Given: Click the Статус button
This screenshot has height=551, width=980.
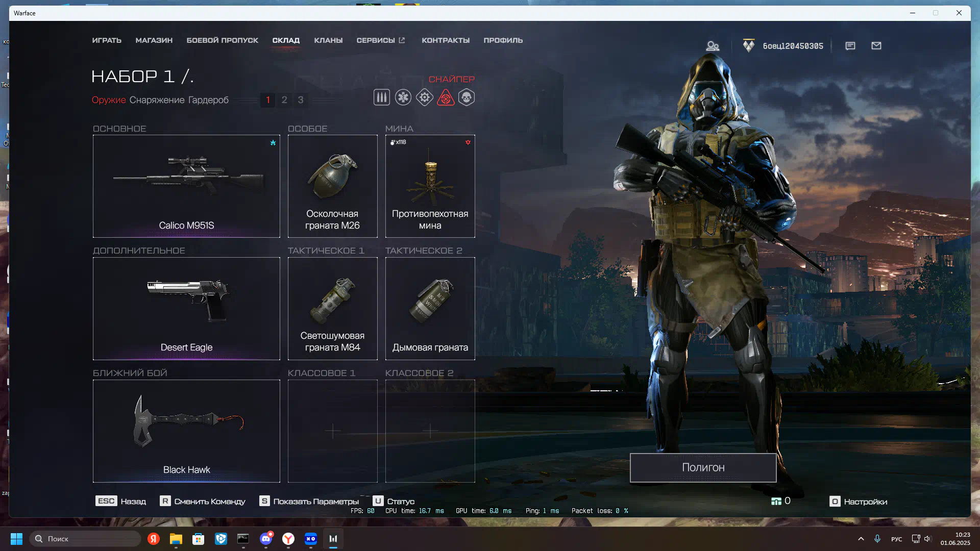Looking at the screenshot, I should (394, 501).
